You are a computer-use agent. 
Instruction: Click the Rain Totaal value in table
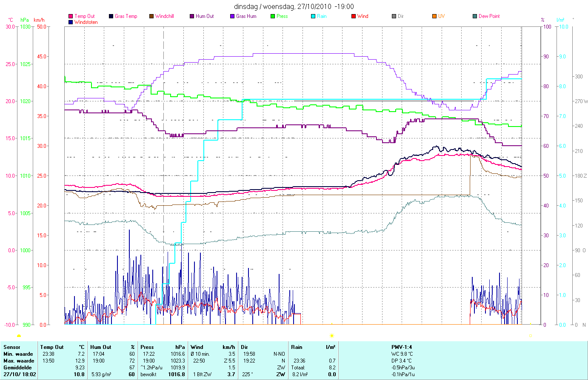click(x=332, y=368)
